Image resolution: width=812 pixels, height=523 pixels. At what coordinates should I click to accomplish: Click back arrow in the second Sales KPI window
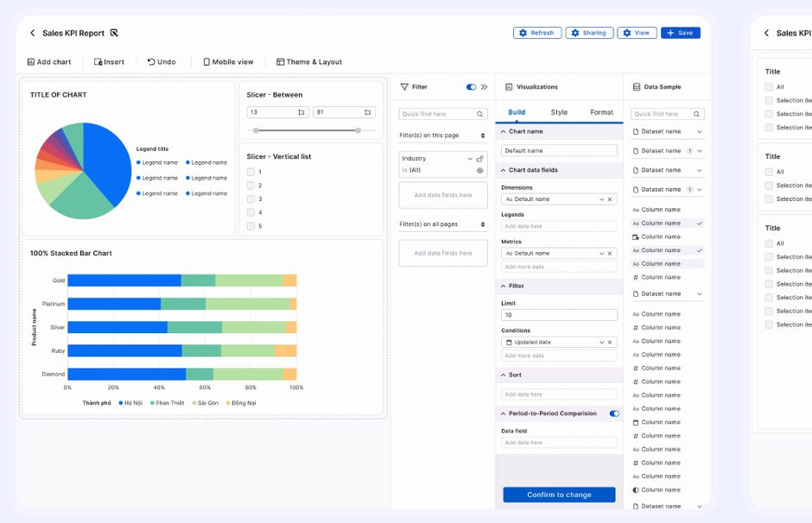click(766, 33)
